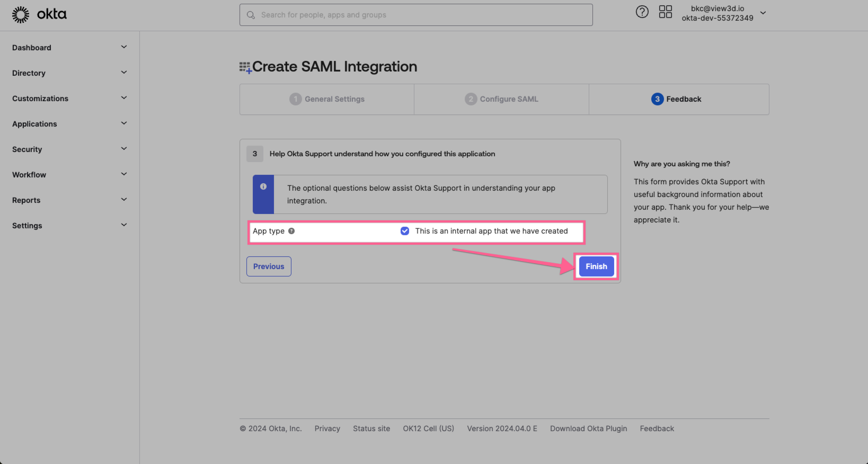Toggle the internal app checkbox
Viewport: 868px width, 464px height.
(x=405, y=231)
